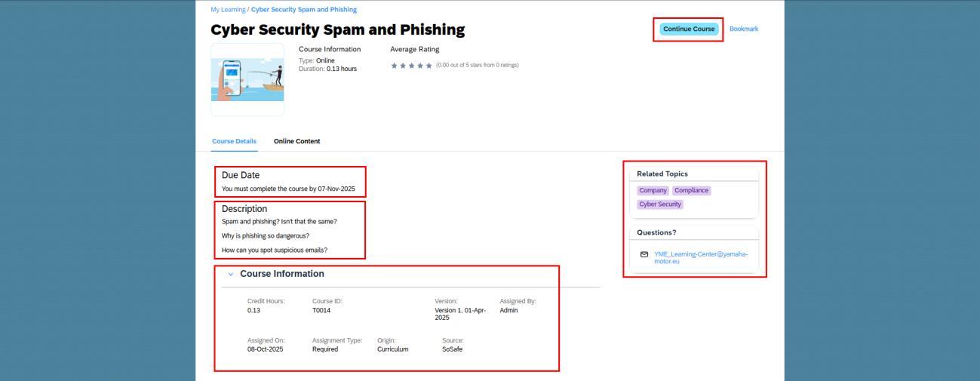Collapse the Course Information section chevron

pos(231,274)
